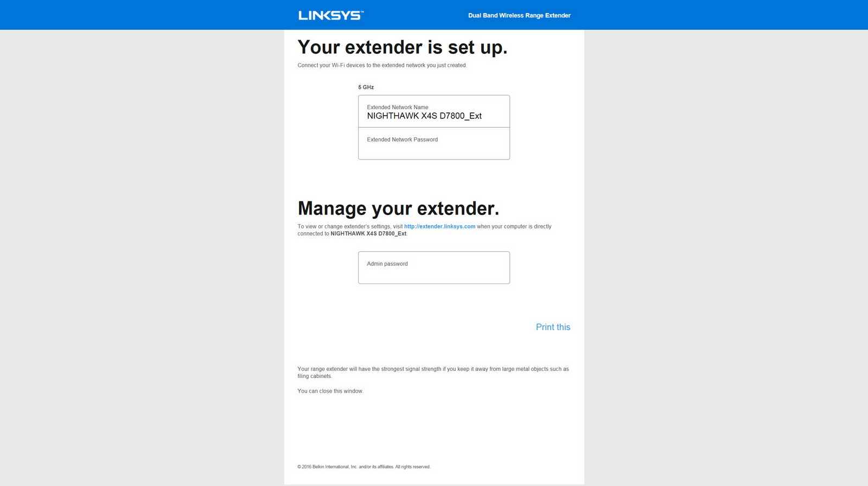Image resolution: width=868 pixels, height=486 pixels.
Task: Click the 'Your extender is set up.' heading
Action: [x=403, y=48]
